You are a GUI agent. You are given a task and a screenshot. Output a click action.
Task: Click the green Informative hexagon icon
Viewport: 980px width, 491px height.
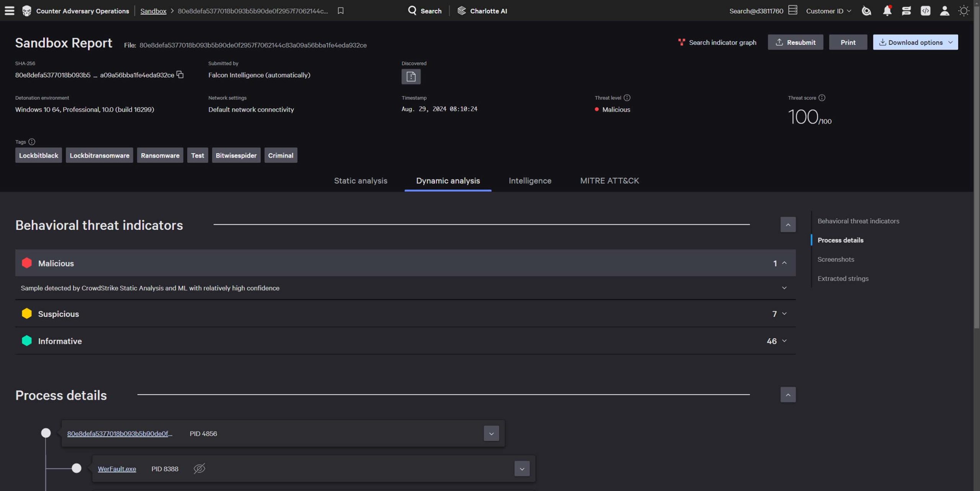point(27,340)
